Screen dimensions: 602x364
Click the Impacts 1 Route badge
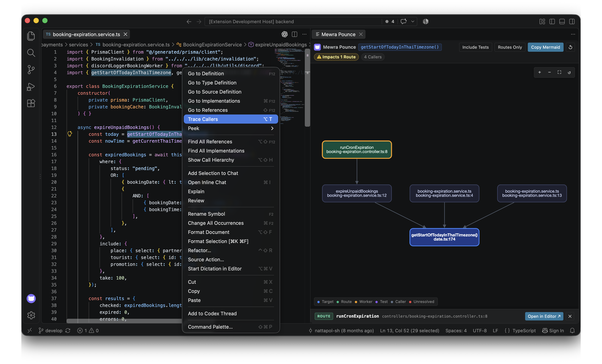pos(336,57)
